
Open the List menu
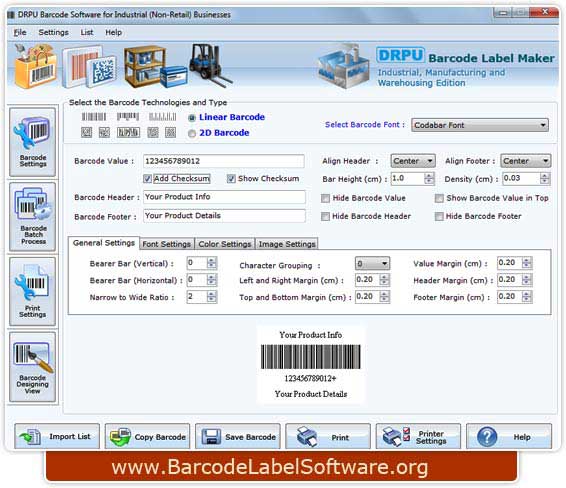click(87, 32)
